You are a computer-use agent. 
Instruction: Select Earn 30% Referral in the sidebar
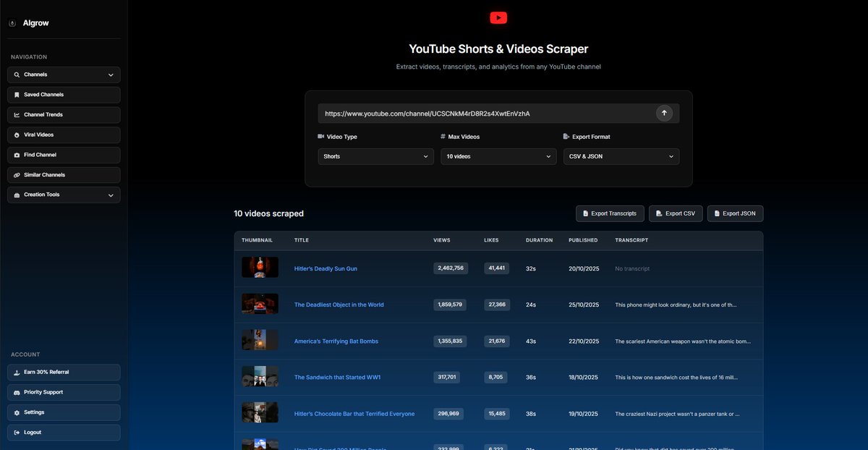point(51,371)
